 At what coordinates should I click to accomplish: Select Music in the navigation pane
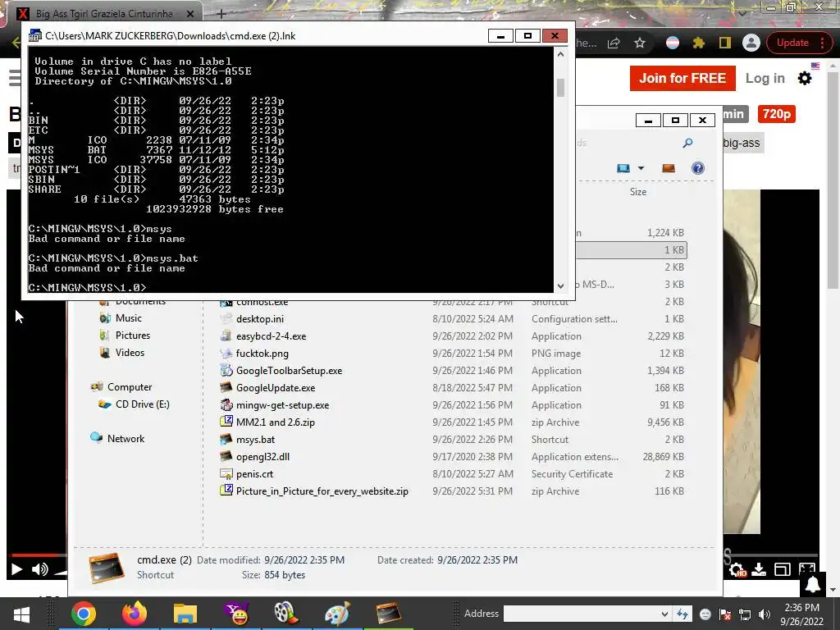129,318
